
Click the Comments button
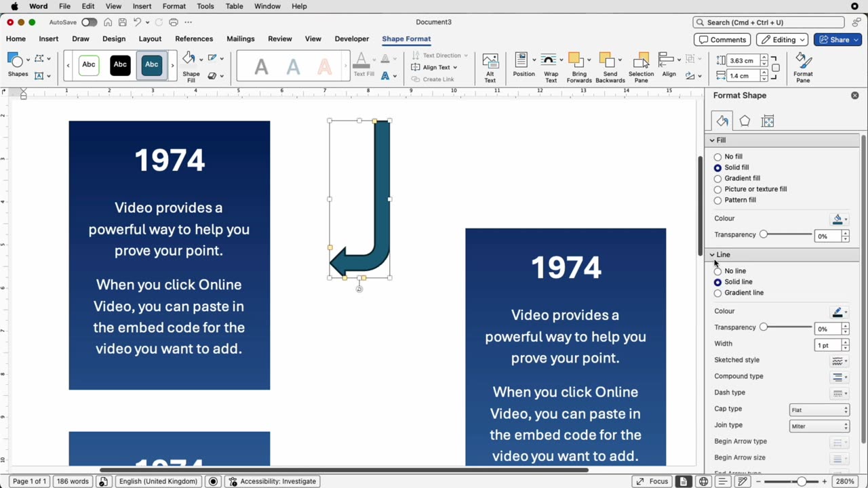point(722,40)
